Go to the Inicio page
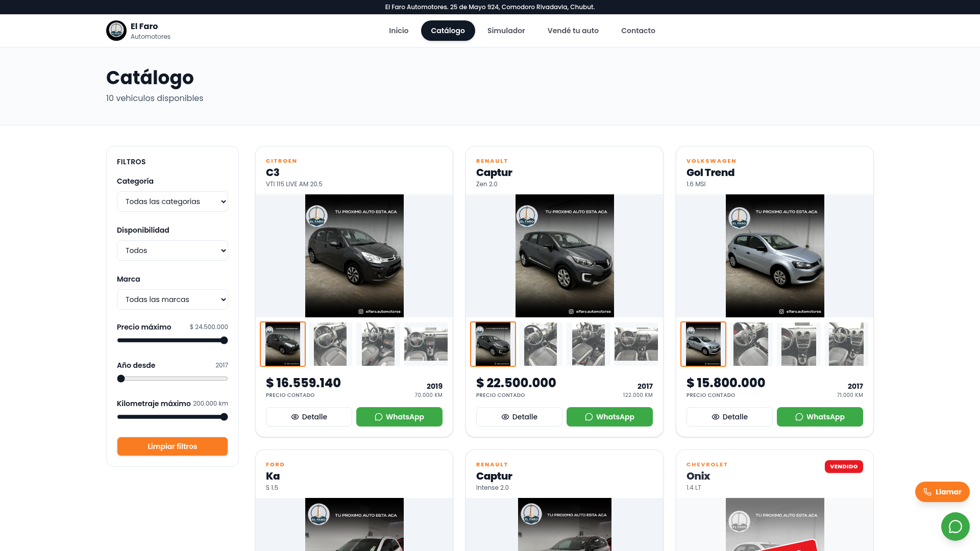 coord(399,31)
